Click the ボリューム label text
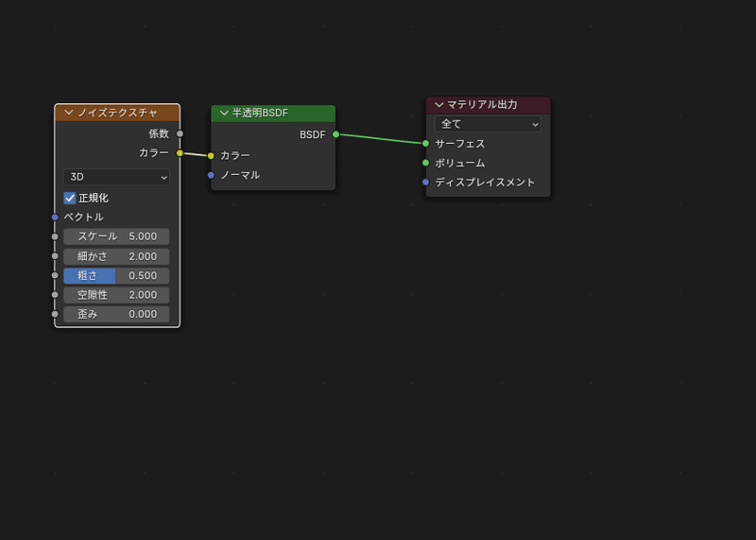This screenshot has width=756, height=540. 460,163
